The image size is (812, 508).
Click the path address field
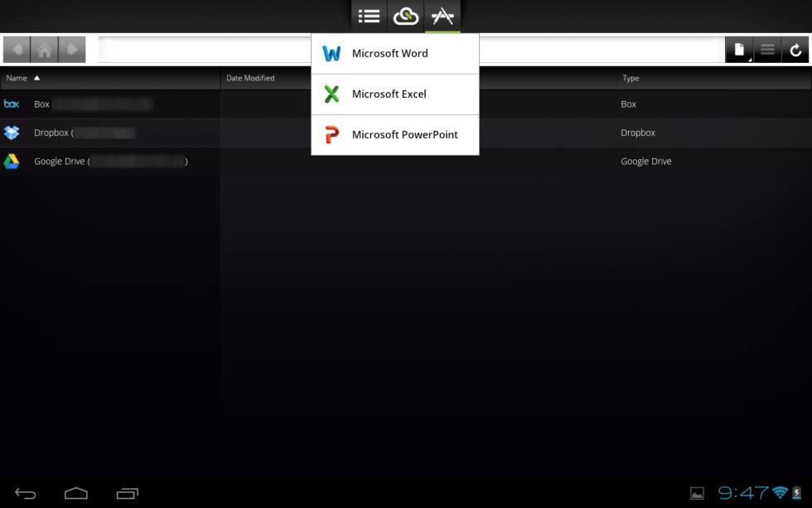[411, 50]
